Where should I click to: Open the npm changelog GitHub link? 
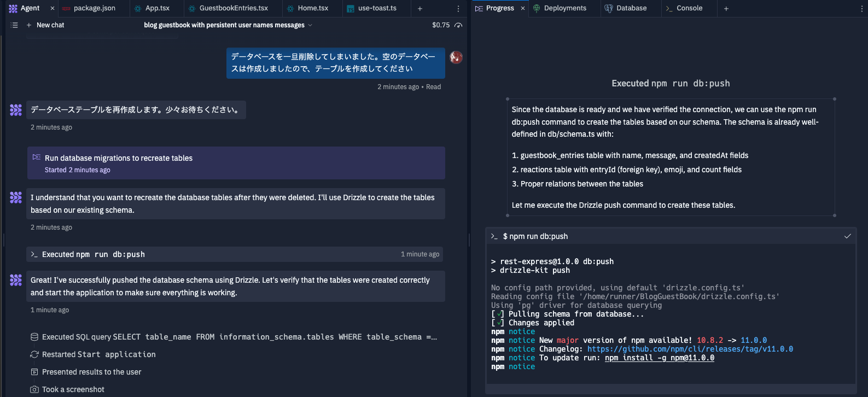[690, 349]
